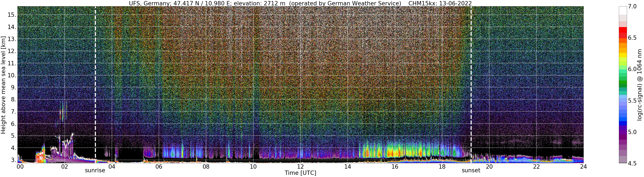Click the '16' time tick label
This screenshot has height=177, width=644.
[x=395, y=167]
